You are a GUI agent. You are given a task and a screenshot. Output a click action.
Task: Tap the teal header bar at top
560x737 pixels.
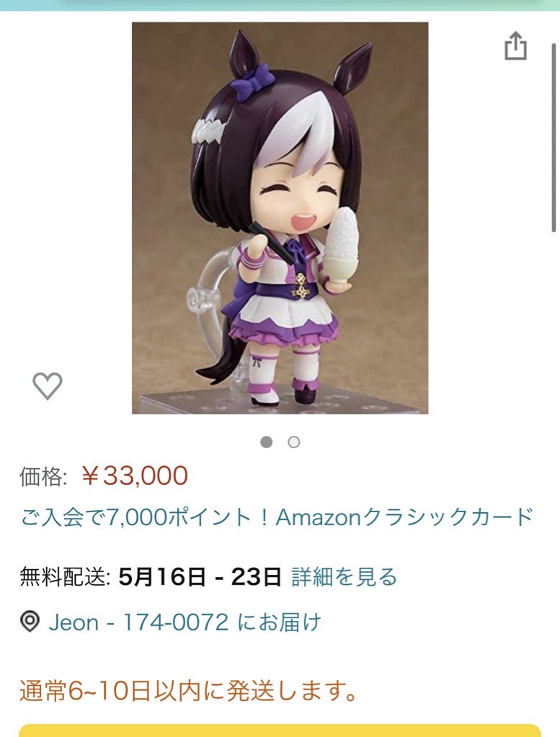[280, 5]
